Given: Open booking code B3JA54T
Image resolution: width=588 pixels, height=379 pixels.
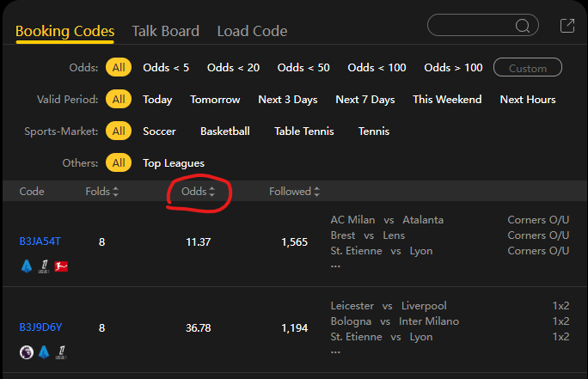Looking at the screenshot, I should [x=40, y=241].
